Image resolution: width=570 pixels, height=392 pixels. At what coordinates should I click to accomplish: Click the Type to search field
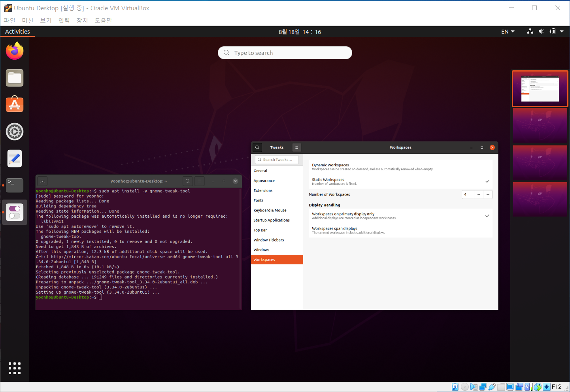(285, 53)
